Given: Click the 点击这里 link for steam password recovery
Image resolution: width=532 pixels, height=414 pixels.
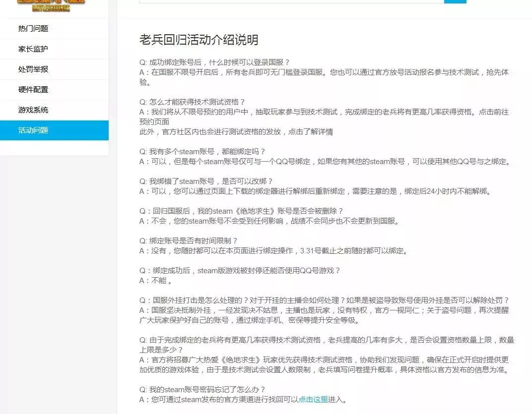Looking at the screenshot, I should [x=313, y=400].
